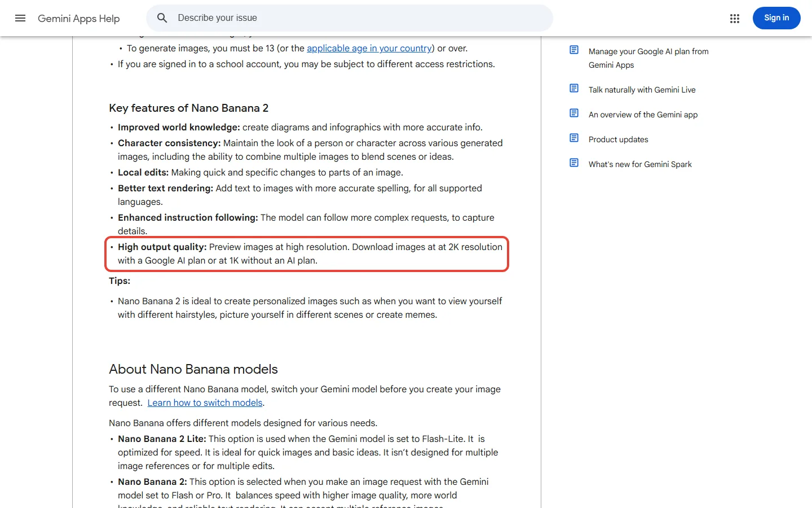Image resolution: width=812 pixels, height=508 pixels.
Task: Click the Key features of Nano Banana 2 heading
Action: pyautogui.click(x=189, y=108)
